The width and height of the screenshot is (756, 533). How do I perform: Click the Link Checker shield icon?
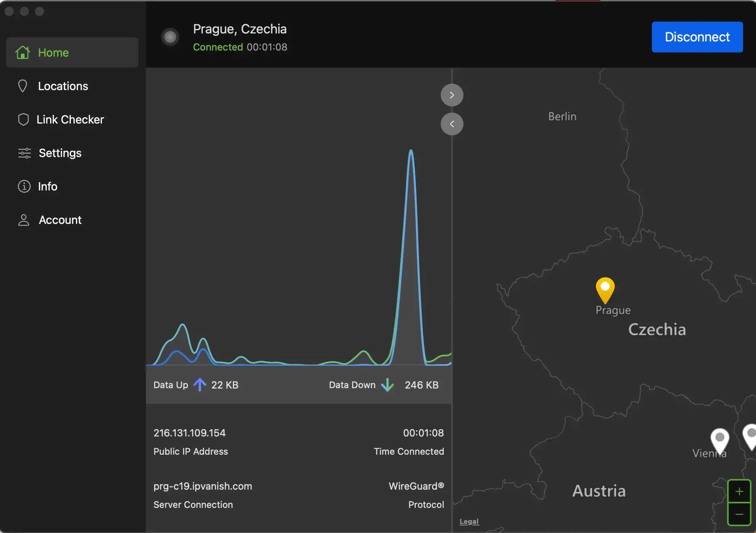(x=23, y=119)
